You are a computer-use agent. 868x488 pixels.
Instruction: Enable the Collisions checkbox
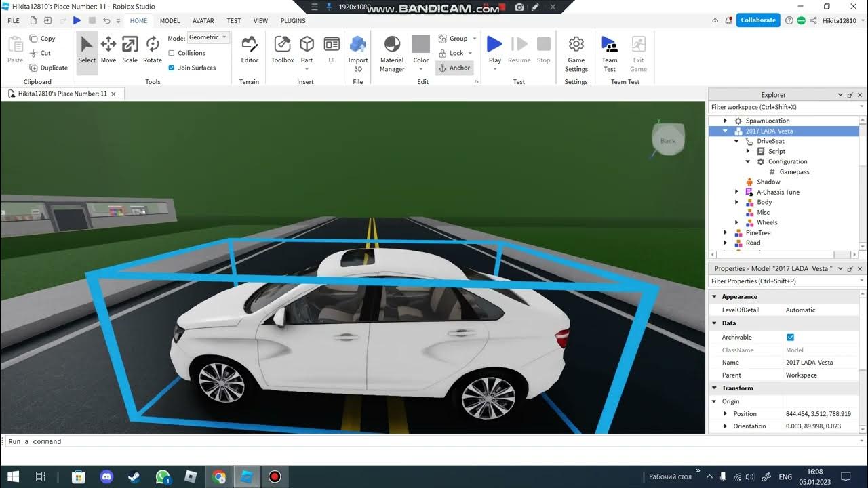coord(172,53)
